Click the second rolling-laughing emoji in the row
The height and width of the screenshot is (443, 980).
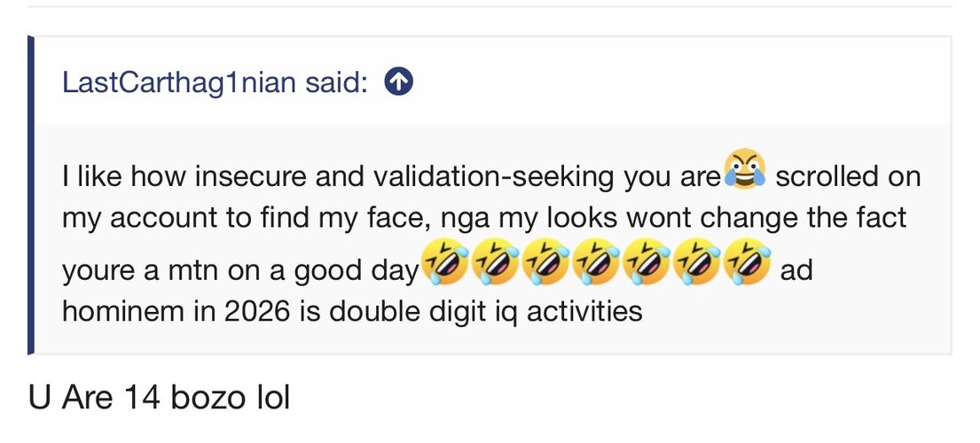pyautogui.click(x=495, y=262)
